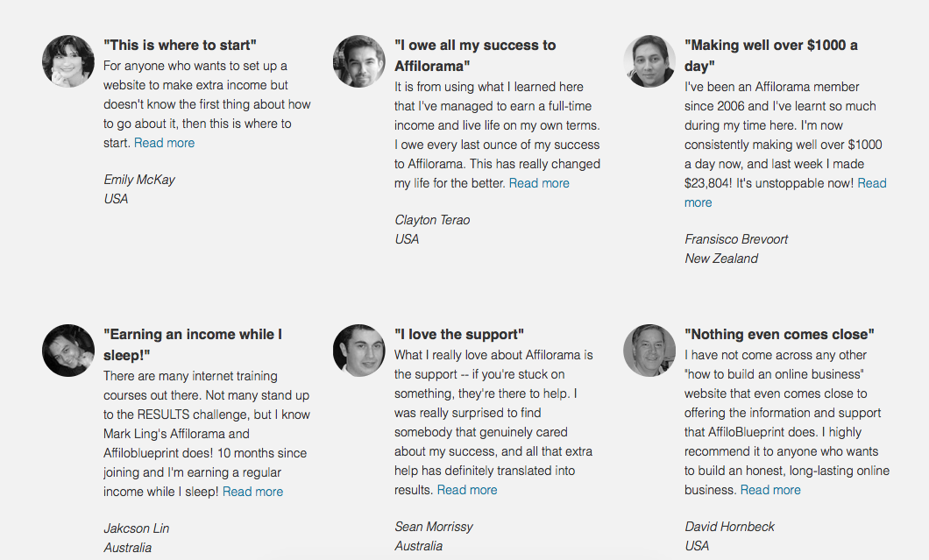
Task: Click "I owe all my success to Affilorama" heading
Action: pyautogui.click(x=475, y=55)
